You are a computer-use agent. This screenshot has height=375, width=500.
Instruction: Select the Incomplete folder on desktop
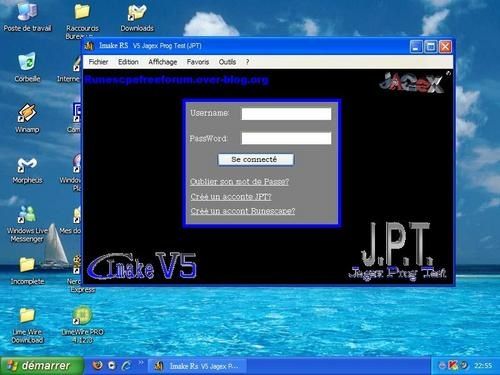coord(27,271)
